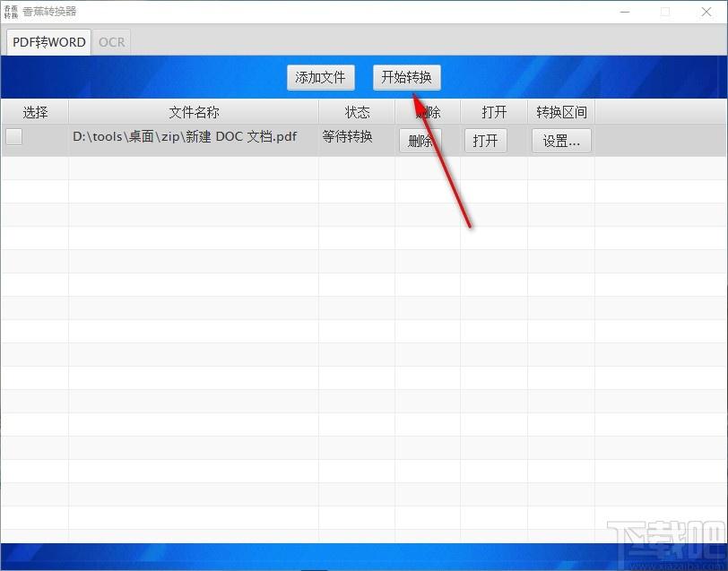Click the 文件名称 column header

pyautogui.click(x=194, y=112)
